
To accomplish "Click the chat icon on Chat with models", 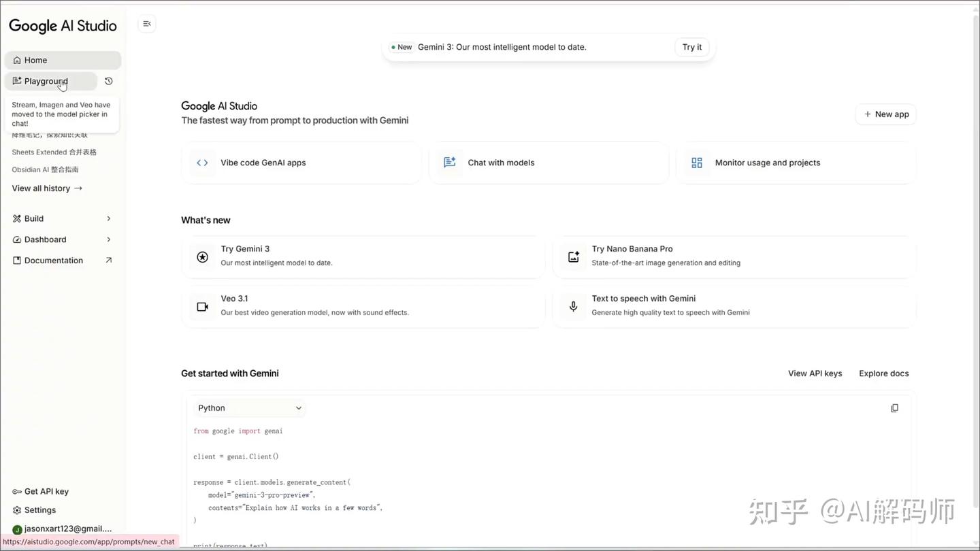I will [x=449, y=163].
